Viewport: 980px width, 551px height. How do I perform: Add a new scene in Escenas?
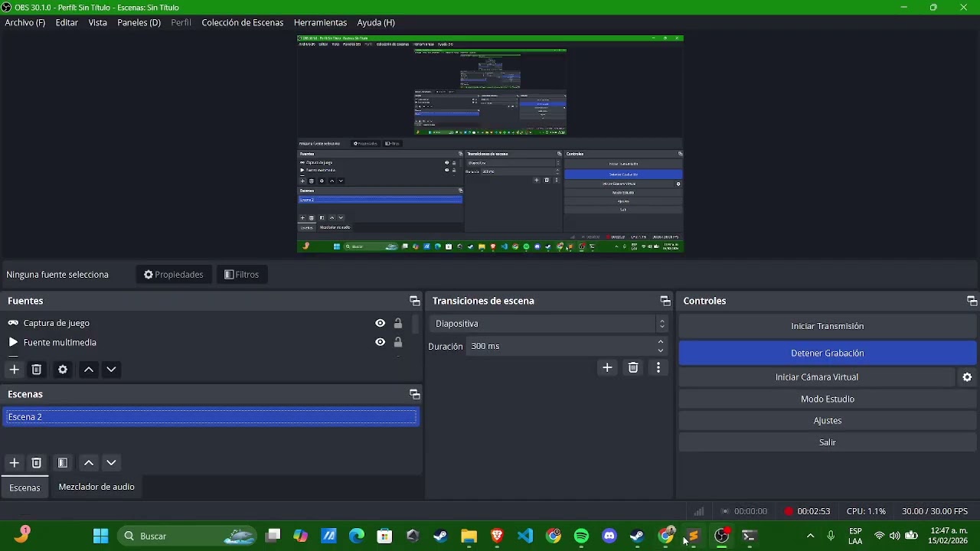(x=14, y=463)
